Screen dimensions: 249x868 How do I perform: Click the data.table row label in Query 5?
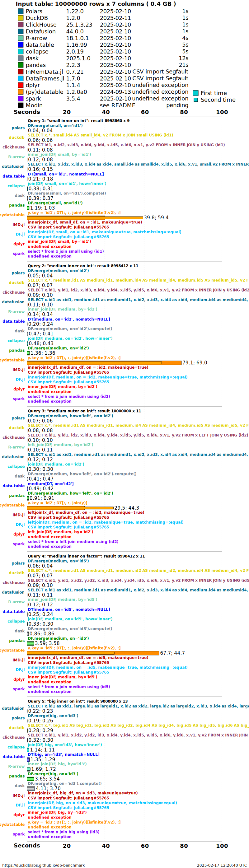(14, 757)
